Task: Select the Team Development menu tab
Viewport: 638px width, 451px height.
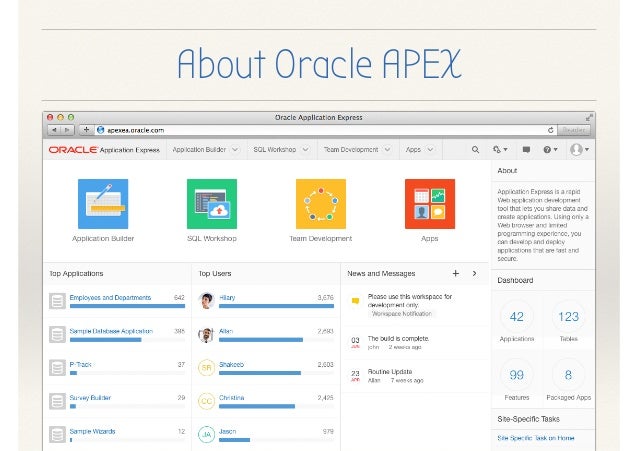Action: tap(350, 150)
